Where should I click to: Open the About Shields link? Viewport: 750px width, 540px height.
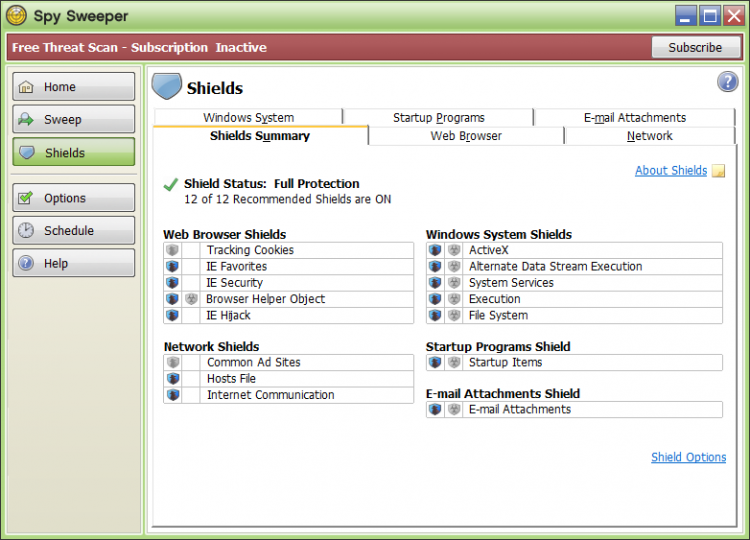[x=671, y=170]
